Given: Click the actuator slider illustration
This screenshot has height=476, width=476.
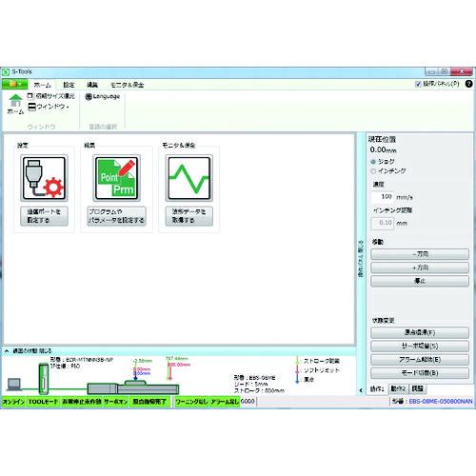Looking at the screenshot, I should click(x=133, y=387).
